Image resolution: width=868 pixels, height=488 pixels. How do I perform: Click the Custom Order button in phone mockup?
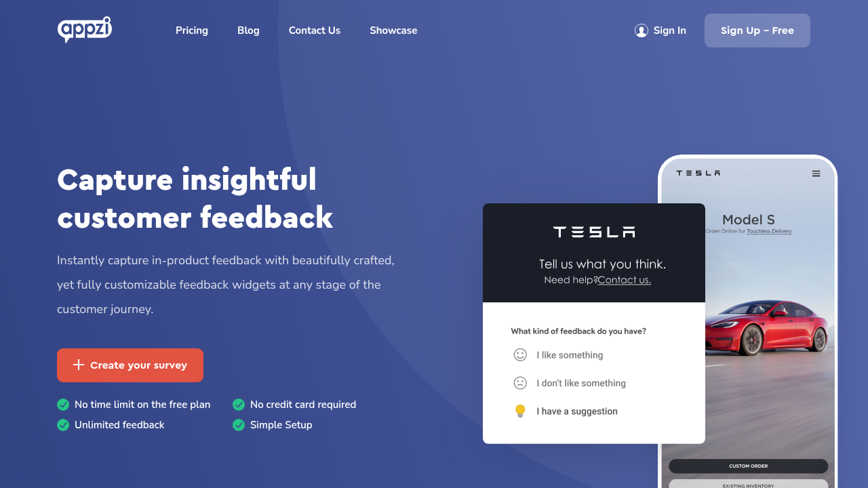point(749,466)
